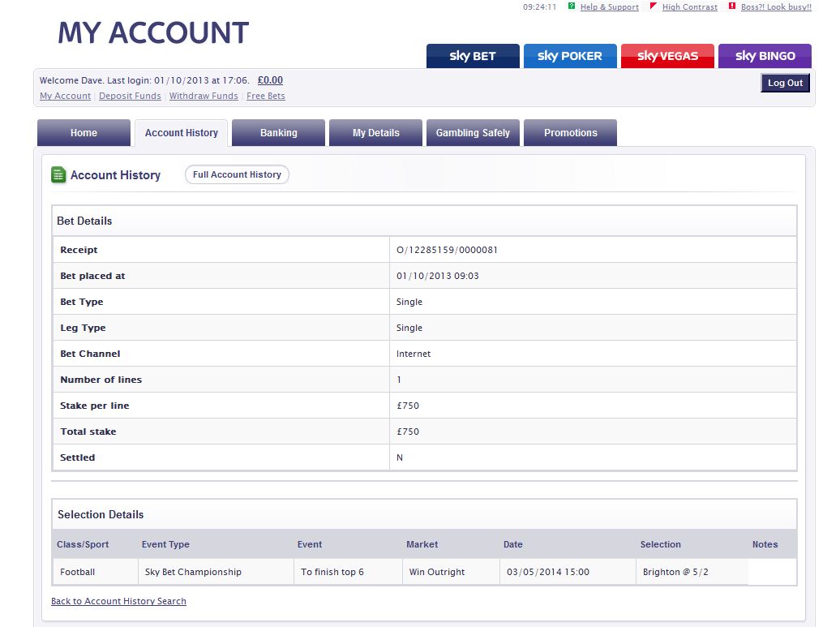Open the Help & Support link
This screenshot has height=627, width=840.
[x=610, y=7]
